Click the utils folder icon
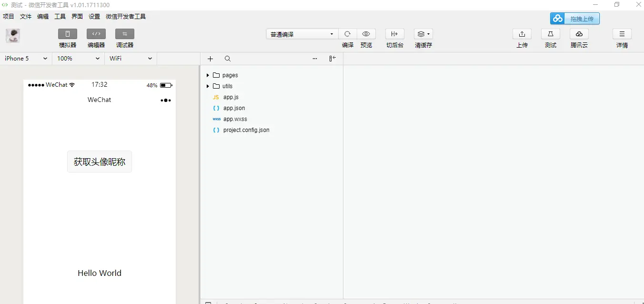The height and width of the screenshot is (304, 644). 216,86
